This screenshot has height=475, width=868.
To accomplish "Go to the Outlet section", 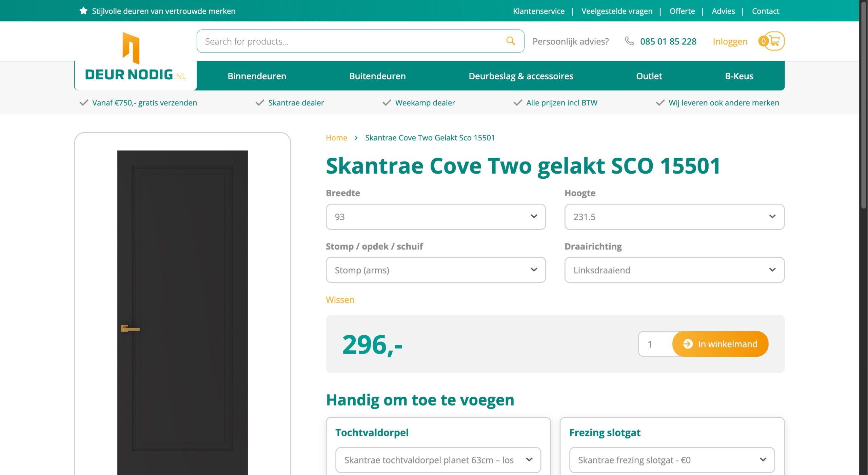I will tap(649, 76).
